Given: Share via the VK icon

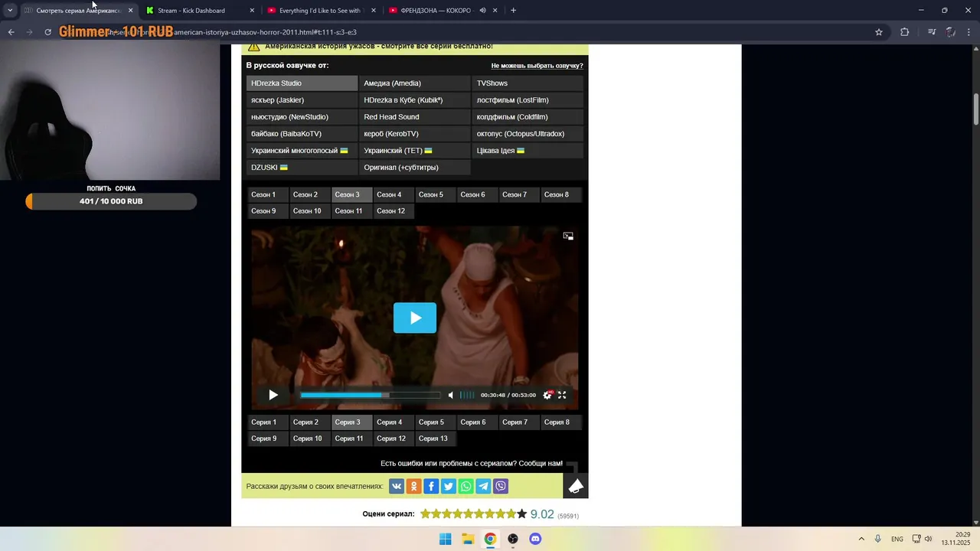Looking at the screenshot, I should [x=397, y=486].
